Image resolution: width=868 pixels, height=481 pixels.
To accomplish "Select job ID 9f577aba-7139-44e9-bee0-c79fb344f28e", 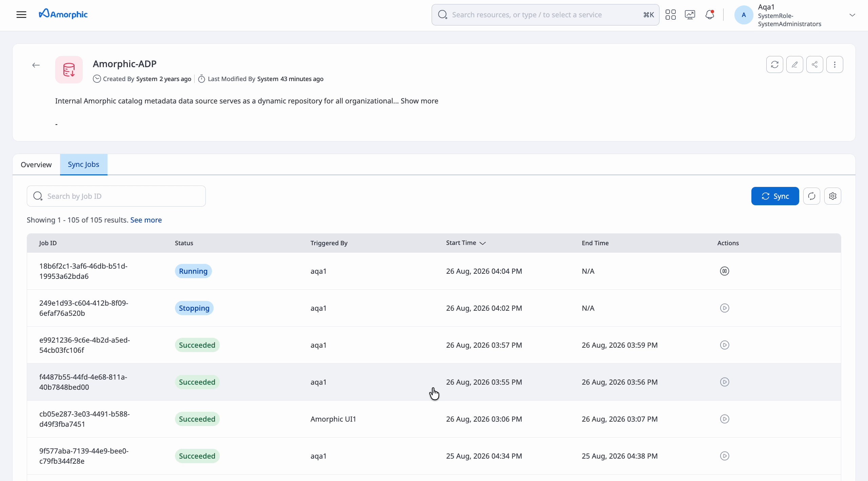I will tap(84, 456).
